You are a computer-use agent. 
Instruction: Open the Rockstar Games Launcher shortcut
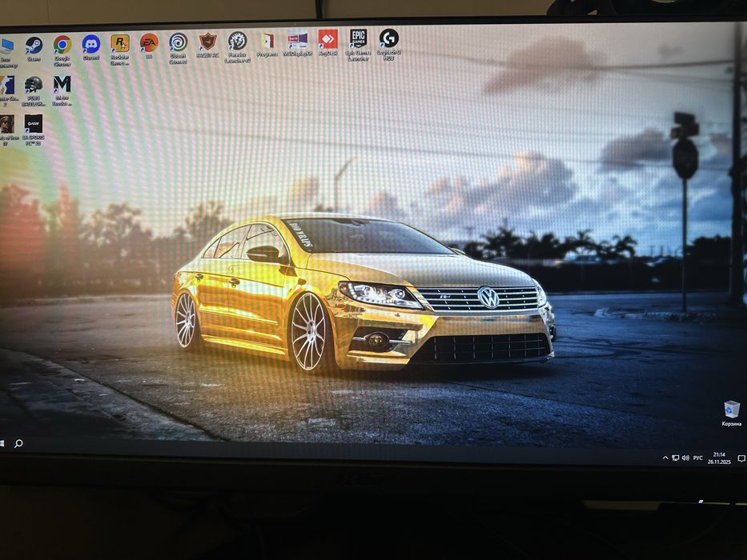tap(120, 50)
